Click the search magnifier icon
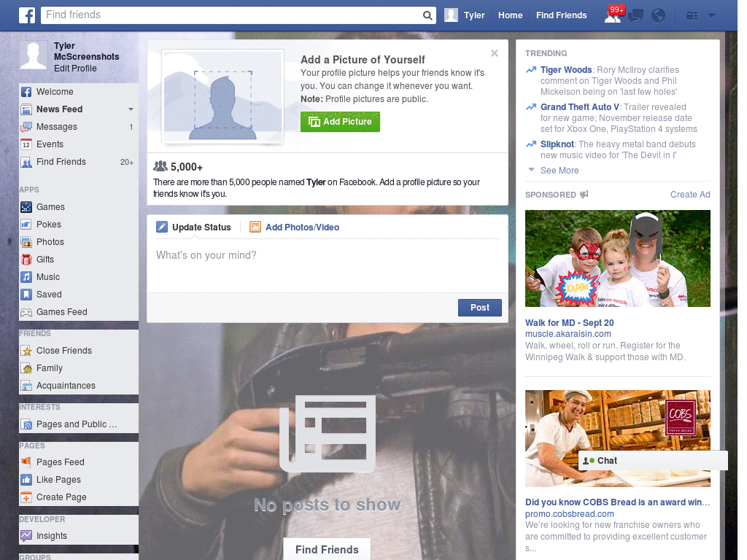 click(x=427, y=15)
